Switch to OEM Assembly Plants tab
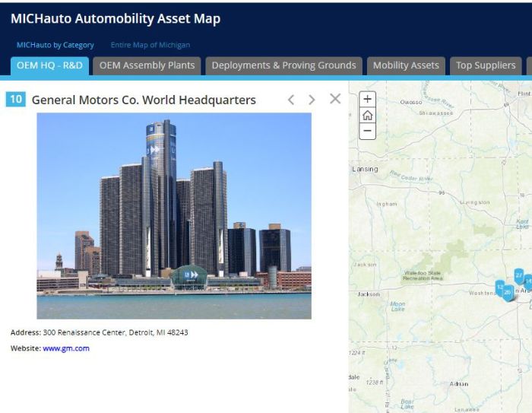Viewport: 532px width, 413px height. pyautogui.click(x=147, y=65)
